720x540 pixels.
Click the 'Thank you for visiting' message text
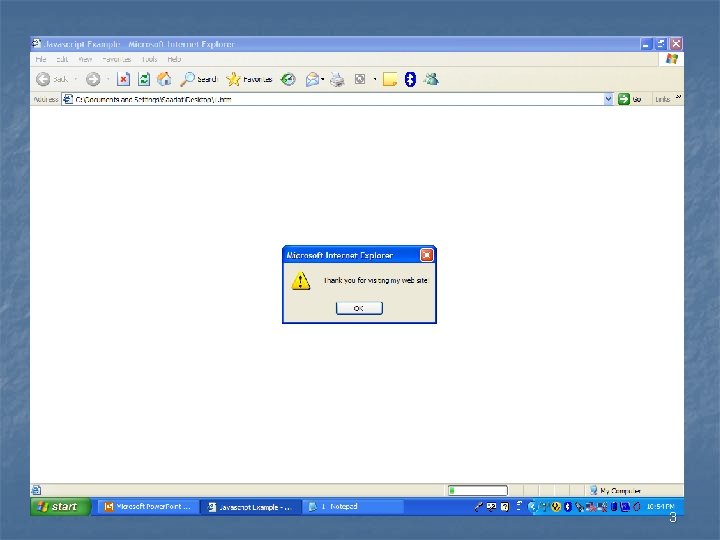376,280
